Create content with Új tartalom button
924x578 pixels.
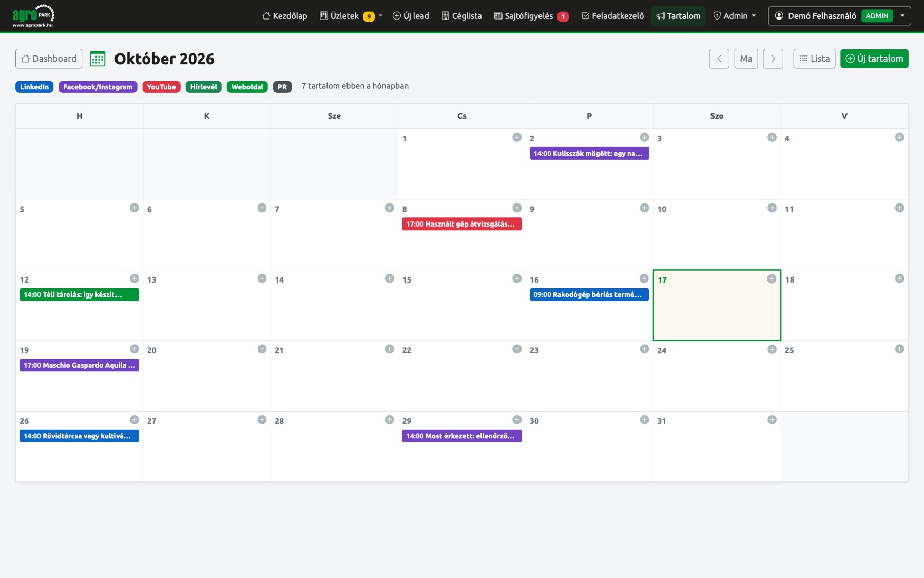[x=874, y=59]
